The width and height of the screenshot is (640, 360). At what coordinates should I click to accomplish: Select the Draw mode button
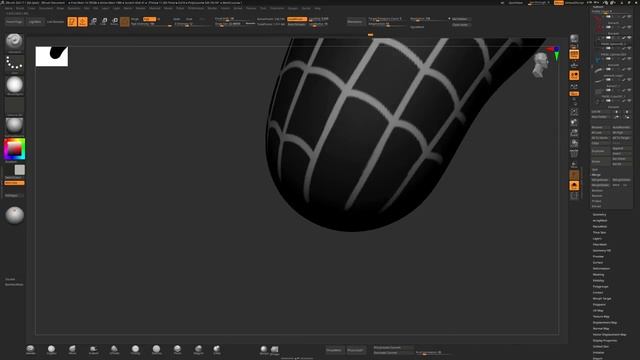(83, 22)
